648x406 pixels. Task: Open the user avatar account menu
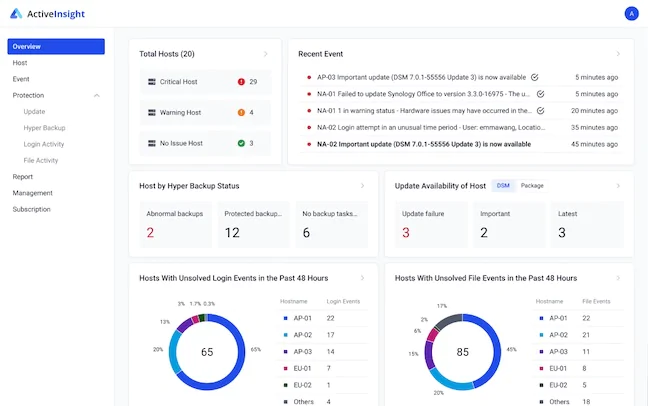[x=631, y=14]
